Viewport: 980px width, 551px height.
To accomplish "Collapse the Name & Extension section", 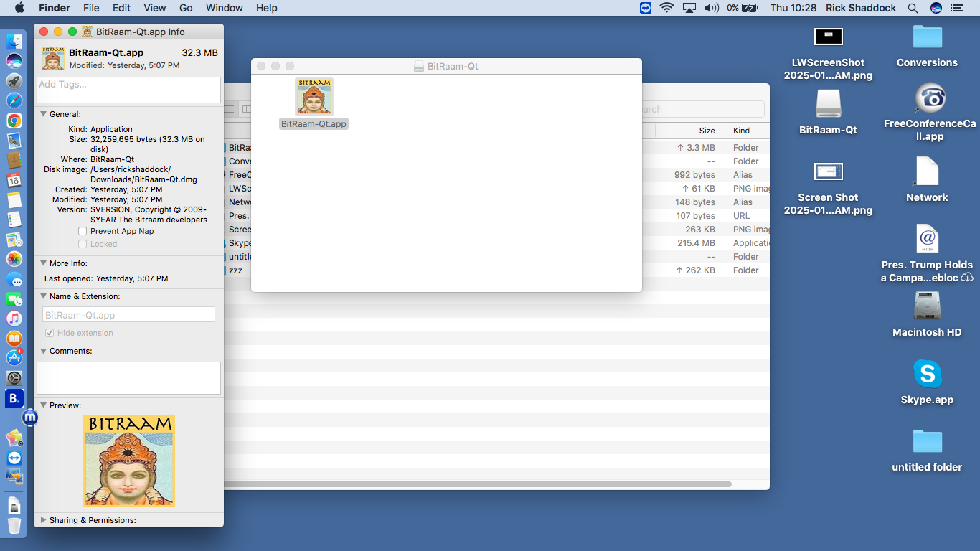I will (x=43, y=296).
